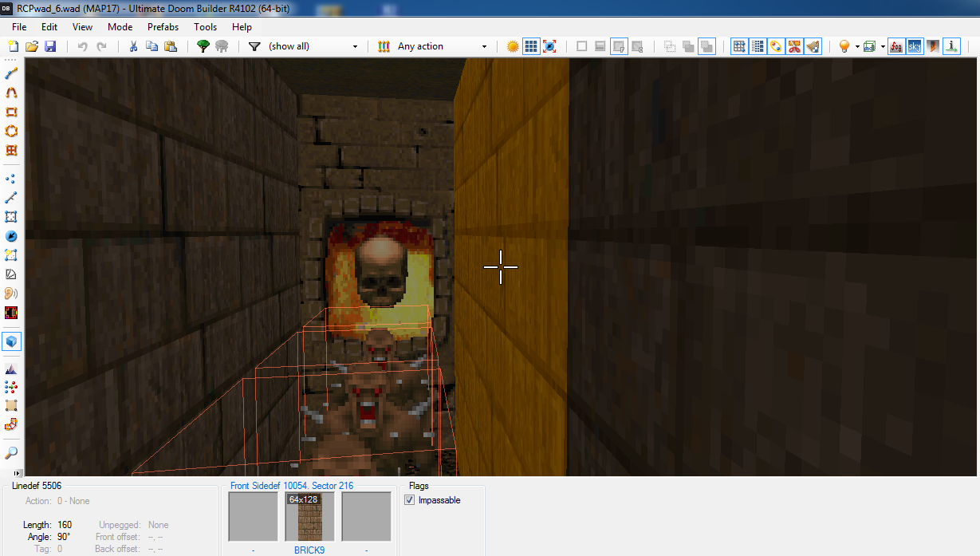Click the things filter funnel icon
Image resolution: width=980 pixels, height=556 pixels.
pyautogui.click(x=254, y=46)
